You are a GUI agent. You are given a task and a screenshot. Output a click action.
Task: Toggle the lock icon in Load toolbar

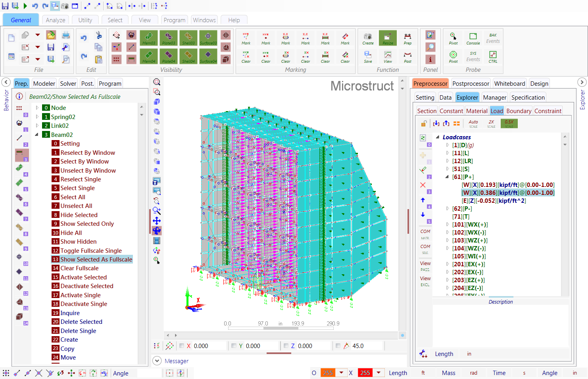[x=424, y=123]
